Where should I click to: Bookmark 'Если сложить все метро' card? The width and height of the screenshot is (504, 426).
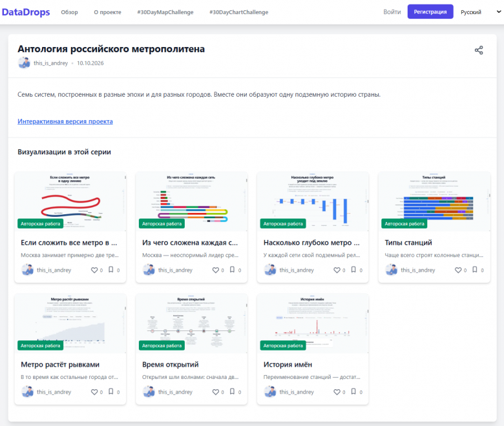pyautogui.click(x=111, y=270)
